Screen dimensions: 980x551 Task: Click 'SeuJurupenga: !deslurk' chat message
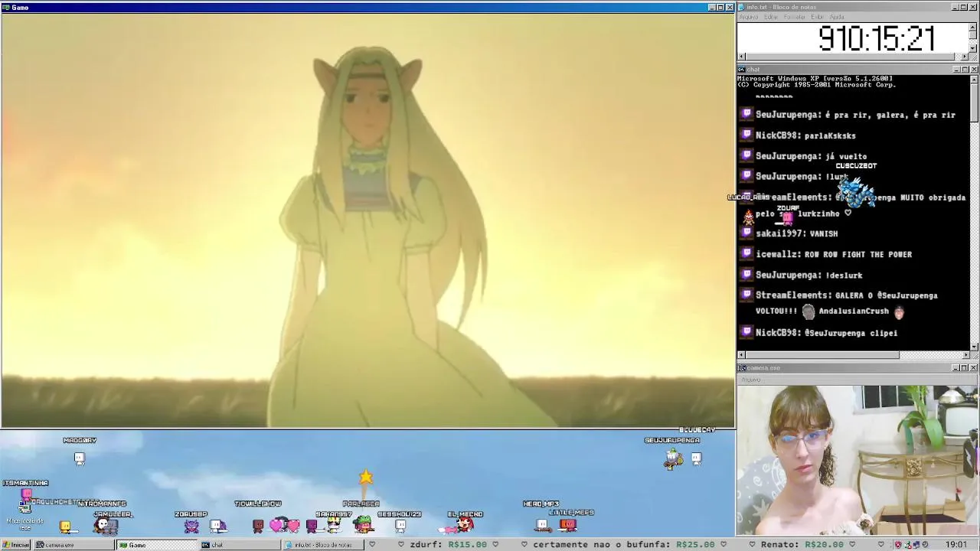[x=809, y=275]
